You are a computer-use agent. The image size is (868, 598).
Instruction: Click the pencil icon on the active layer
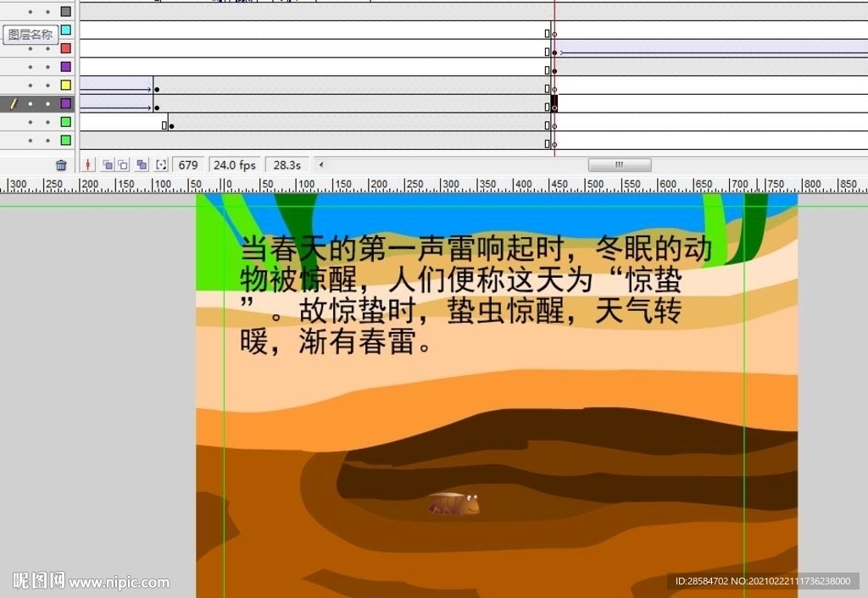(14, 103)
